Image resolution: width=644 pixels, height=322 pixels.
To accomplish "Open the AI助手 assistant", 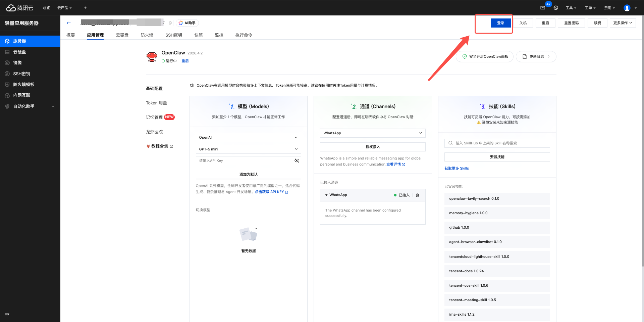I will (x=187, y=23).
